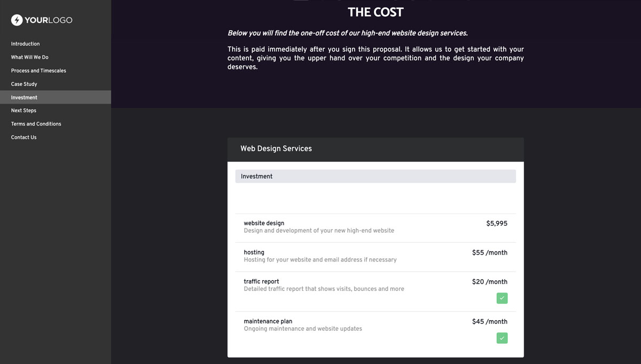Image resolution: width=641 pixels, height=364 pixels.
Task: Select Process and Timescales in the sidebar
Action: (39, 70)
